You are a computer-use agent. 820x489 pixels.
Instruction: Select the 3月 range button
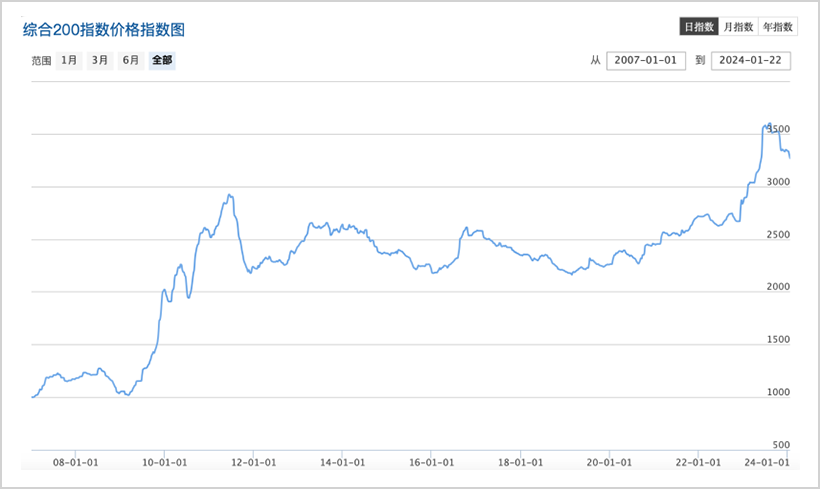click(x=100, y=60)
